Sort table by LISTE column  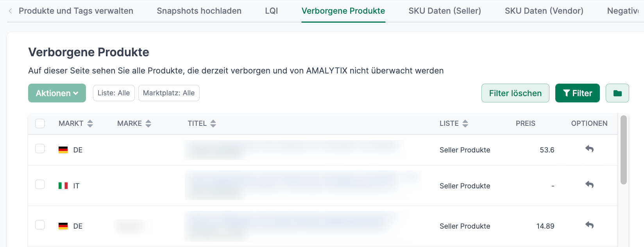tap(465, 123)
